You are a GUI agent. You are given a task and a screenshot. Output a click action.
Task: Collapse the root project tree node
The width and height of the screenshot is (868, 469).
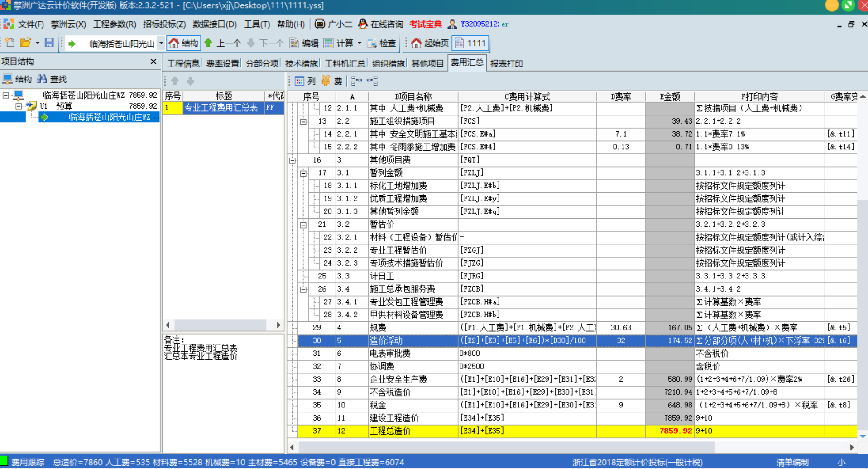coord(6,96)
